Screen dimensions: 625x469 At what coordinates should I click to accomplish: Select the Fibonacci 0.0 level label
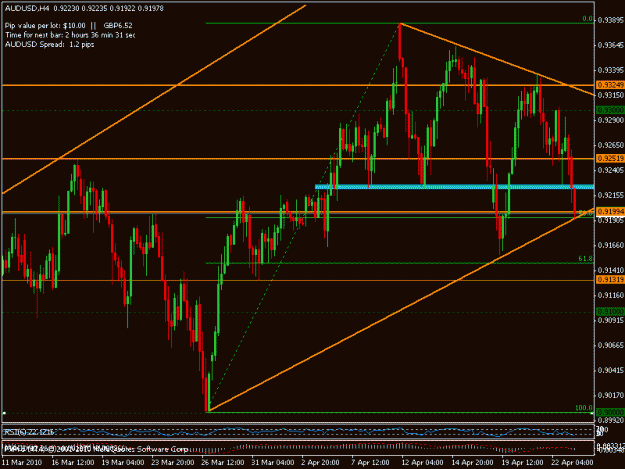588,19
